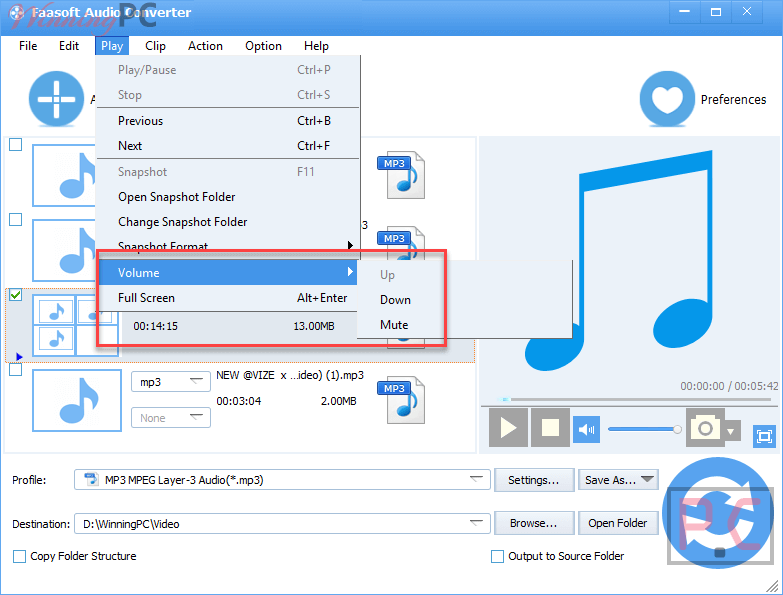Click the 00:00:00 / 00:05:42 time display

click(x=729, y=386)
